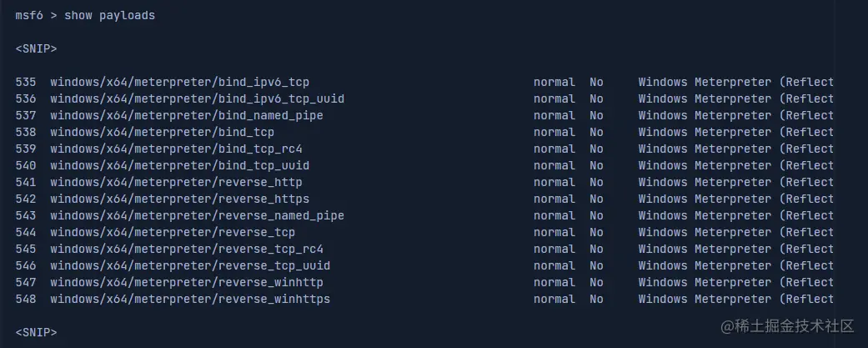The height and width of the screenshot is (348, 868).
Task: Click the last <SNIP> marker at bottom
Action: tap(36, 332)
